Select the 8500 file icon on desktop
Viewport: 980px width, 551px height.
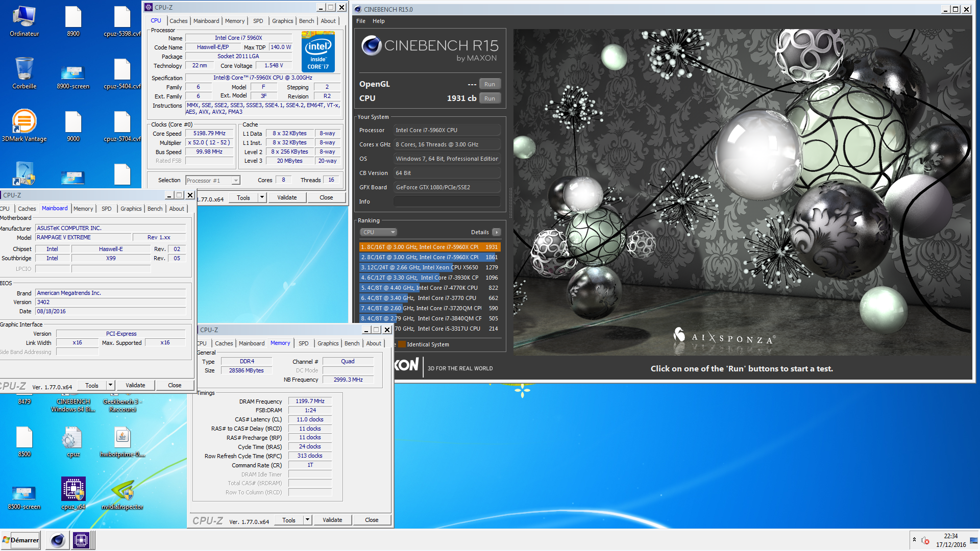[x=24, y=442]
